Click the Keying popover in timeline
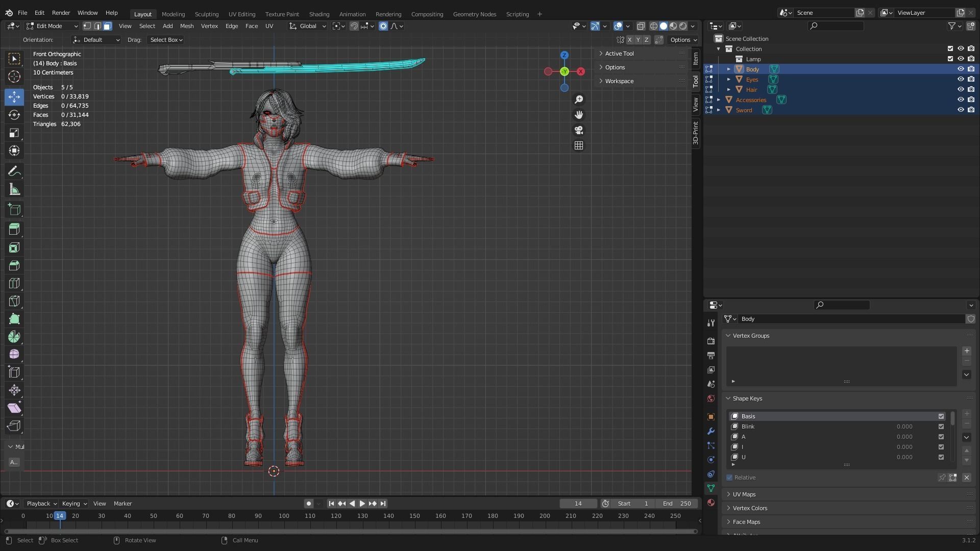 point(74,504)
